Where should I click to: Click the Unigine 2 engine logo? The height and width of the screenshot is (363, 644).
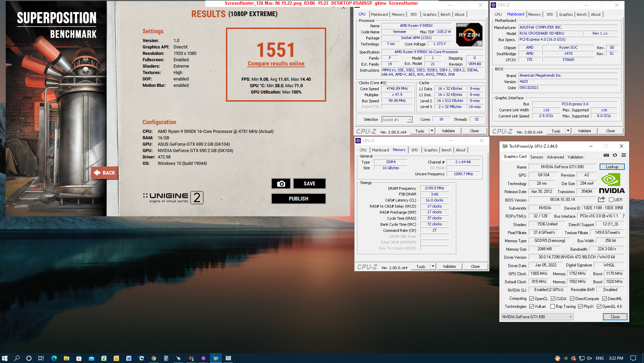173,197
